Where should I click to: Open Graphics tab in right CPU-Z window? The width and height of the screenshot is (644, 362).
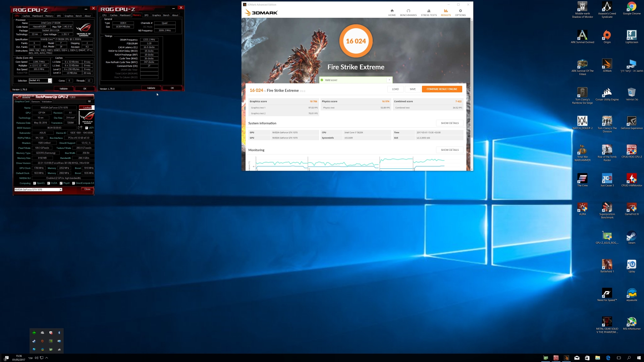coord(156,15)
